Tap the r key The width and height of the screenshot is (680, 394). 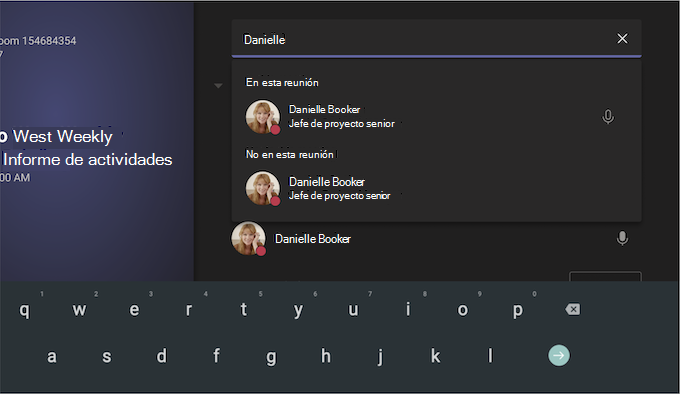pos(189,310)
